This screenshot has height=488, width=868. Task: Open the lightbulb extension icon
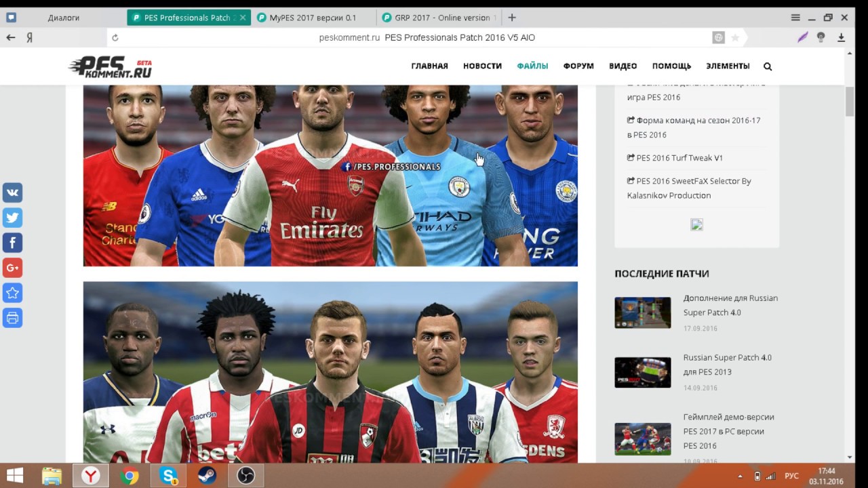[821, 37]
